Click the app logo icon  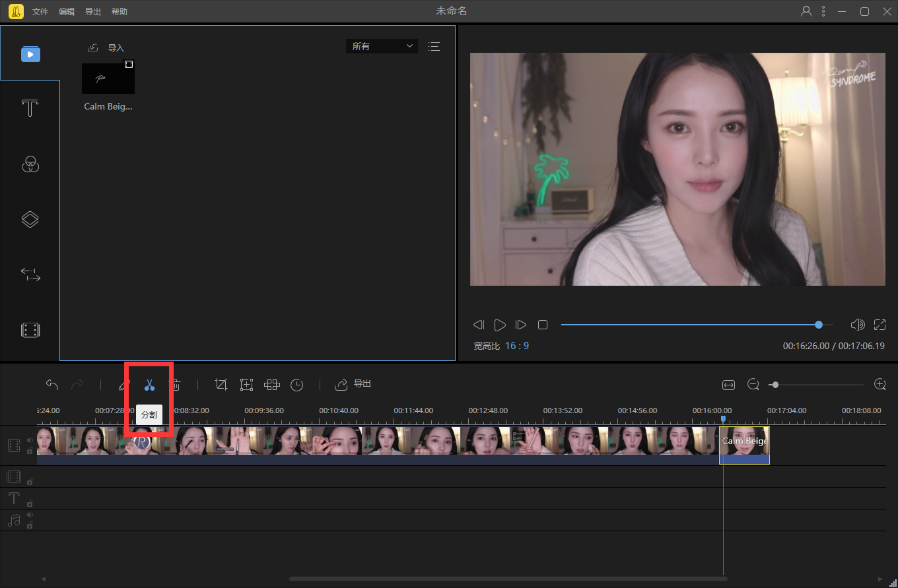point(16,11)
